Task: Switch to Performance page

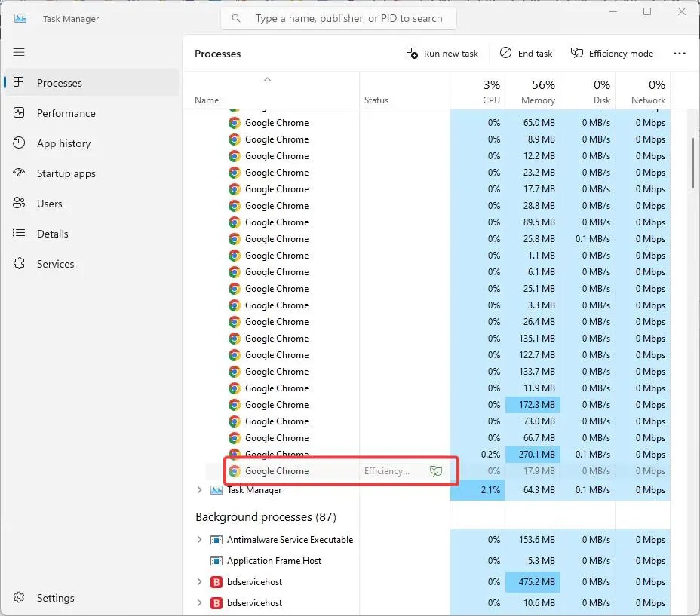Action: (x=93, y=113)
